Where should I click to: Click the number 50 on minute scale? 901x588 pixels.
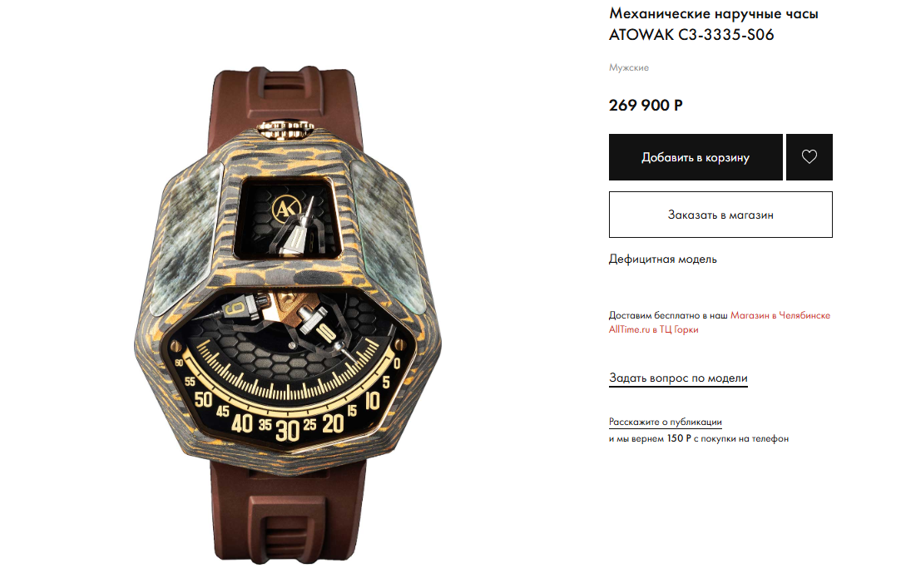click(203, 399)
